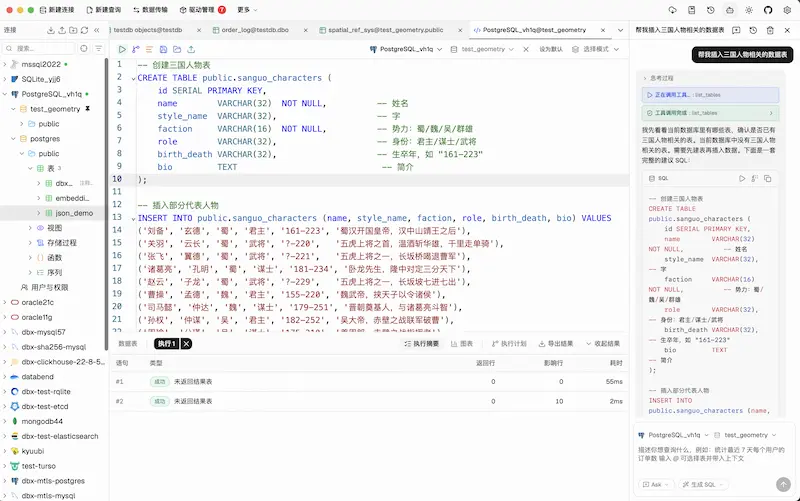Run the suggested SQL snippet in AI panel

[x=742, y=179]
